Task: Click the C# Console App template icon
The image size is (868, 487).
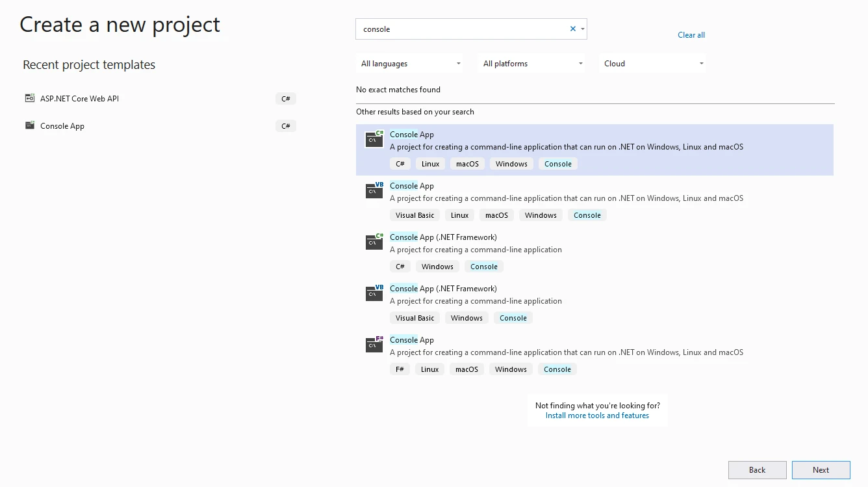Action: tap(374, 138)
